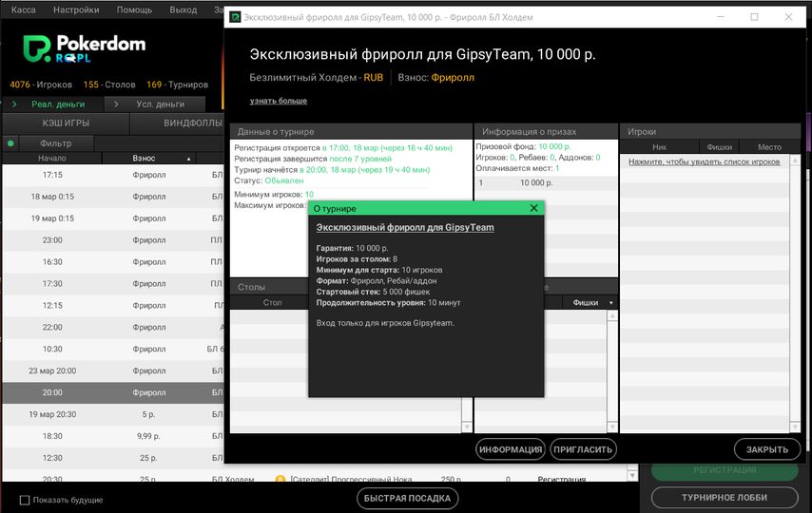
Task: Follow the 'узнать больше' link
Action: 279,101
